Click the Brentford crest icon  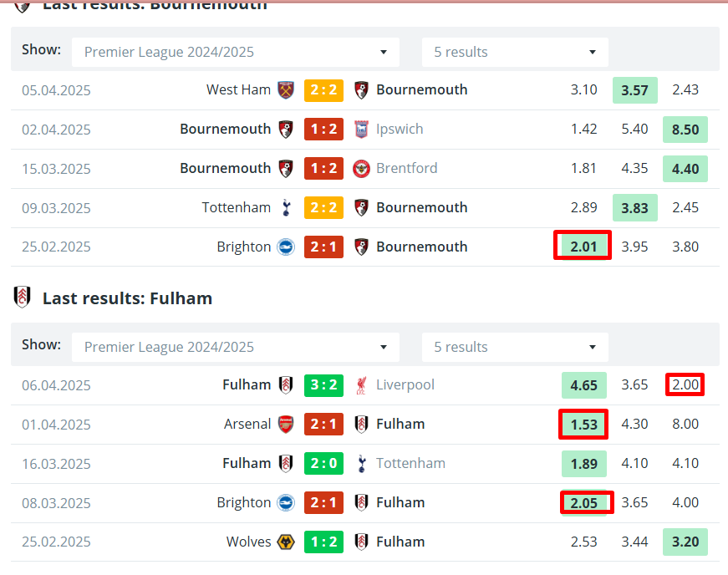[361, 169]
